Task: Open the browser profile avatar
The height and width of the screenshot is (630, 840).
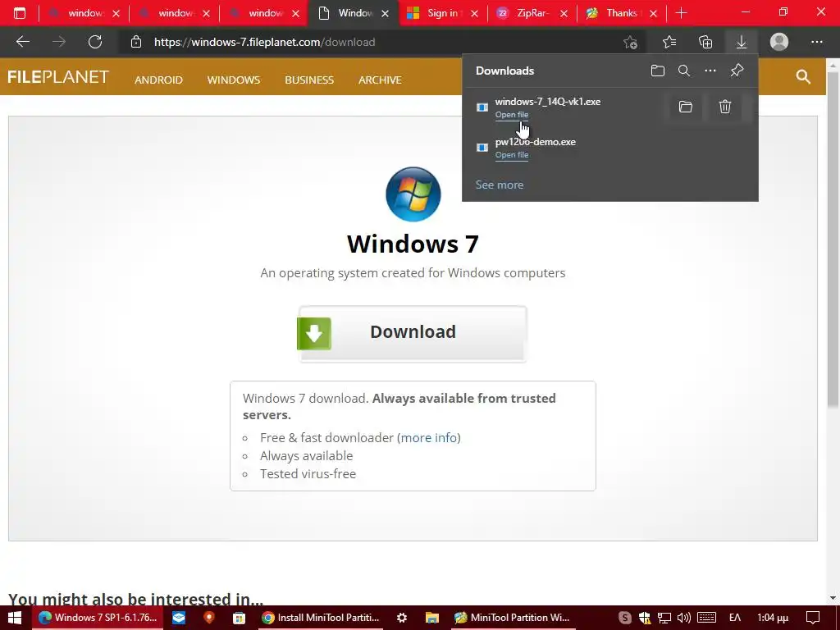Action: pos(779,42)
